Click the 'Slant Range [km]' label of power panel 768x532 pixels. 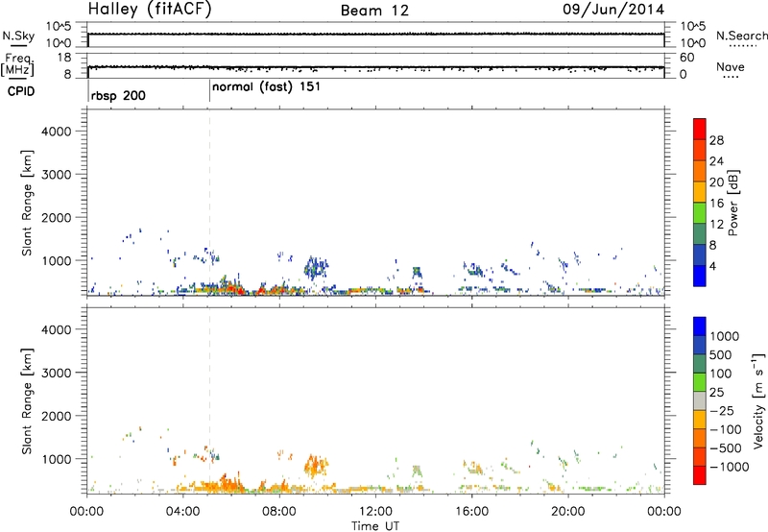[27, 203]
